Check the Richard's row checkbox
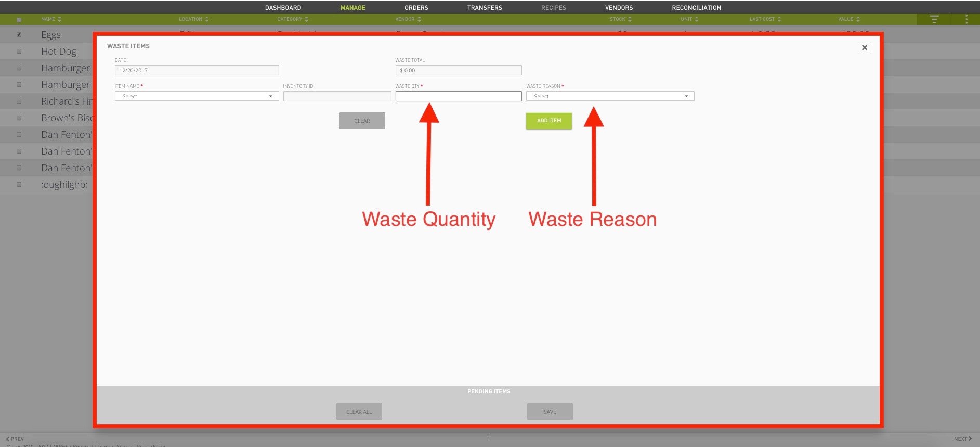This screenshot has height=447, width=980. pyautogui.click(x=19, y=101)
